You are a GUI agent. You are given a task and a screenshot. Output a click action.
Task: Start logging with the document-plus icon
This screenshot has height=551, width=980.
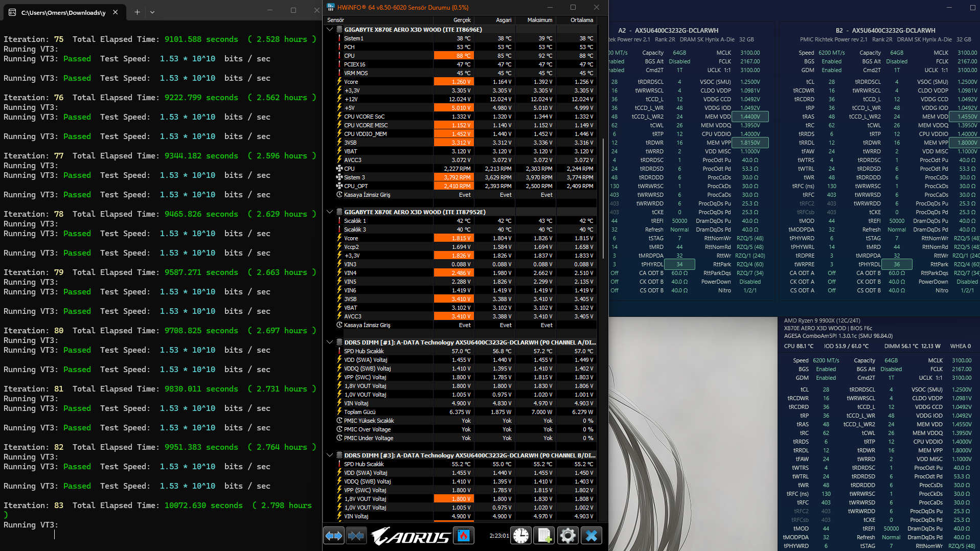(x=544, y=536)
